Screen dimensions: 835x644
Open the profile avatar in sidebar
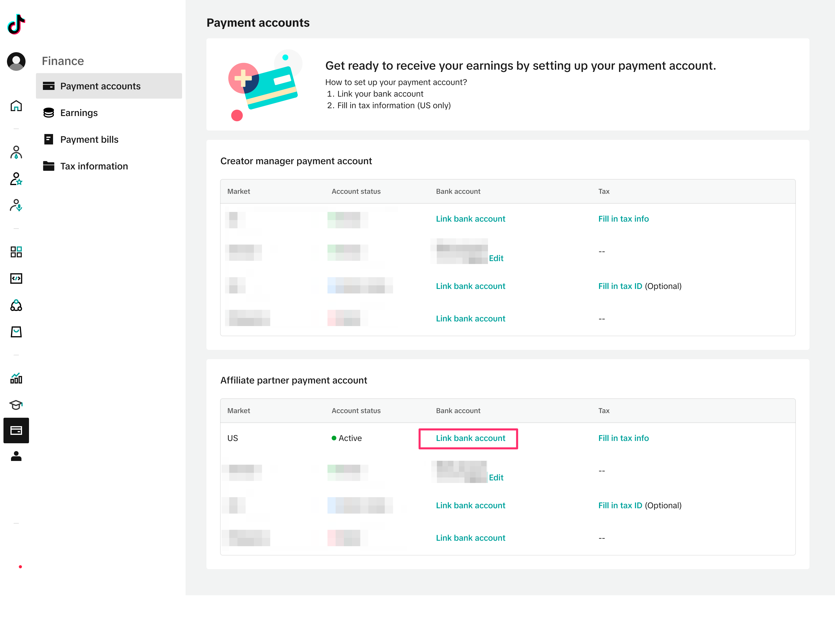16,61
